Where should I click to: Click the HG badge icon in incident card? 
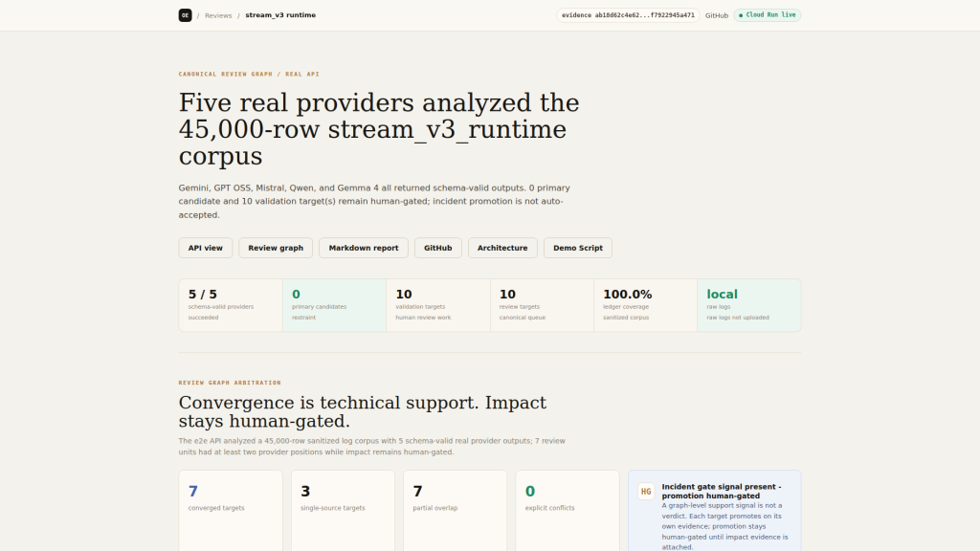646,492
